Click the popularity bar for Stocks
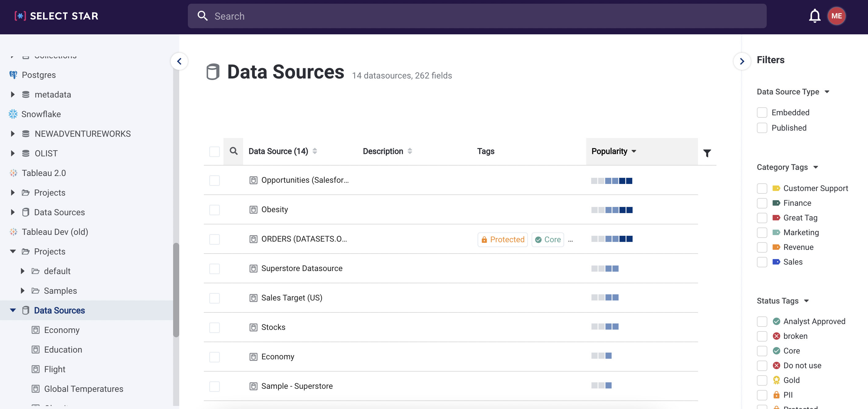This screenshot has width=868, height=409. click(x=605, y=327)
